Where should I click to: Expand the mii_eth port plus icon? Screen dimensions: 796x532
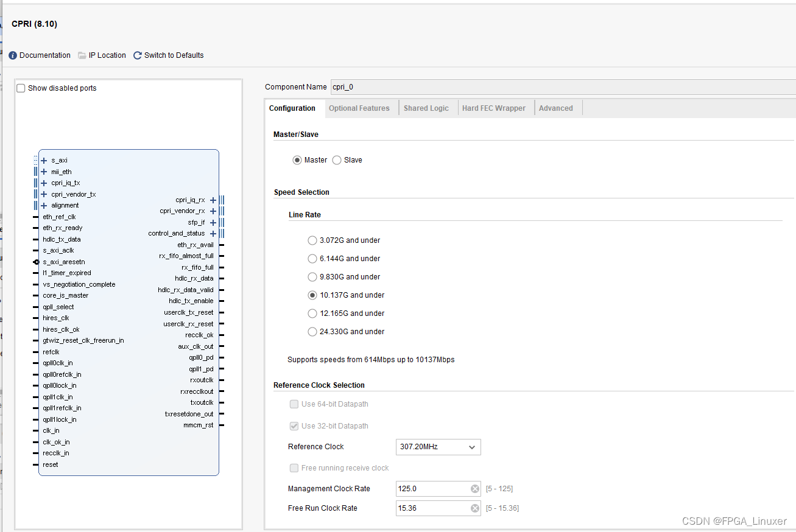(44, 172)
